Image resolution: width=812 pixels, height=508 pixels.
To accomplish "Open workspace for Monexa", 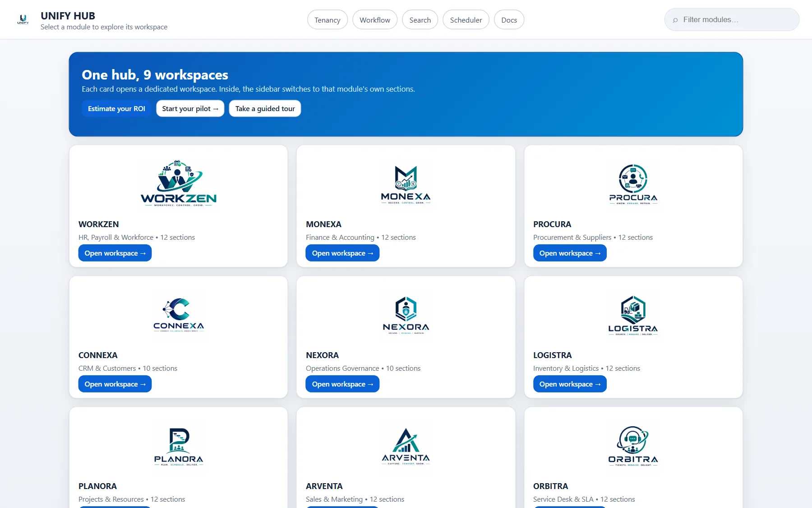I will coord(342,253).
